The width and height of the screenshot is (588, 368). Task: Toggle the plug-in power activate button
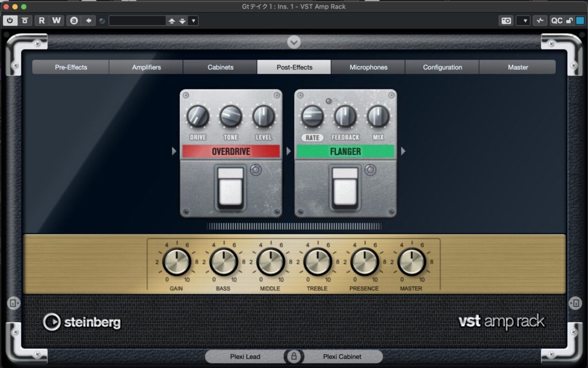click(x=10, y=21)
